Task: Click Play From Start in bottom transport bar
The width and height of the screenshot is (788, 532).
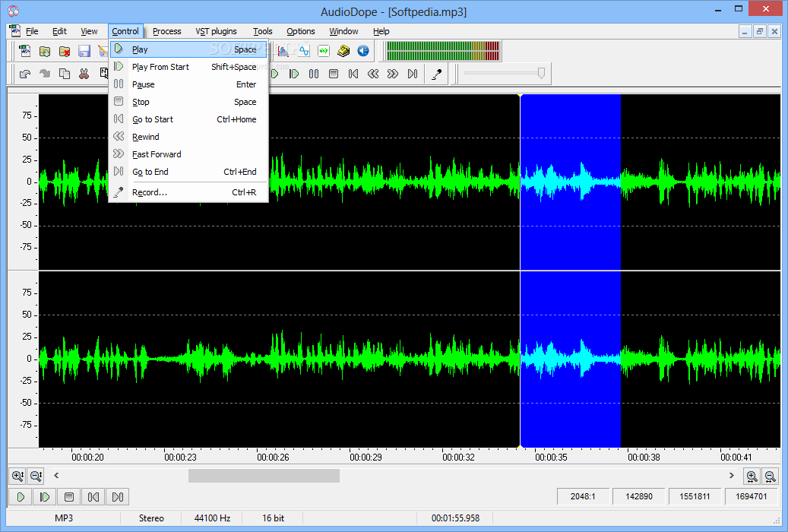Action: tap(45, 497)
